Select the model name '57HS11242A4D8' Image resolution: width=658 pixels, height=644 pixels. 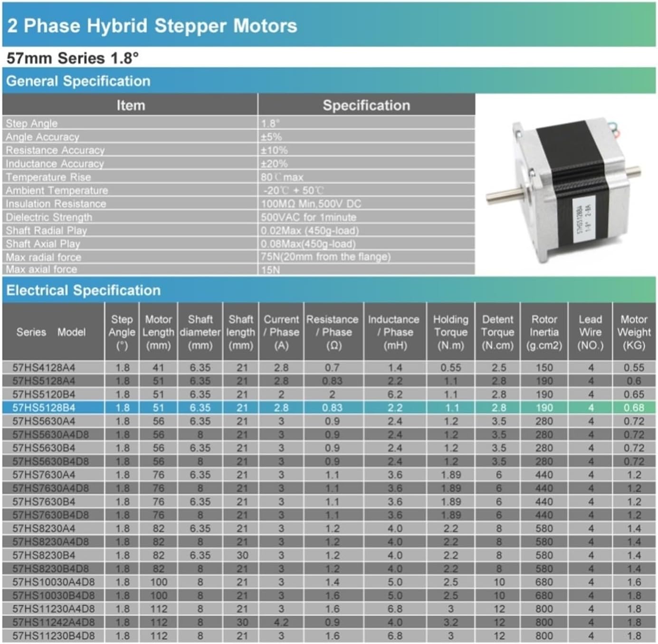[54, 622]
